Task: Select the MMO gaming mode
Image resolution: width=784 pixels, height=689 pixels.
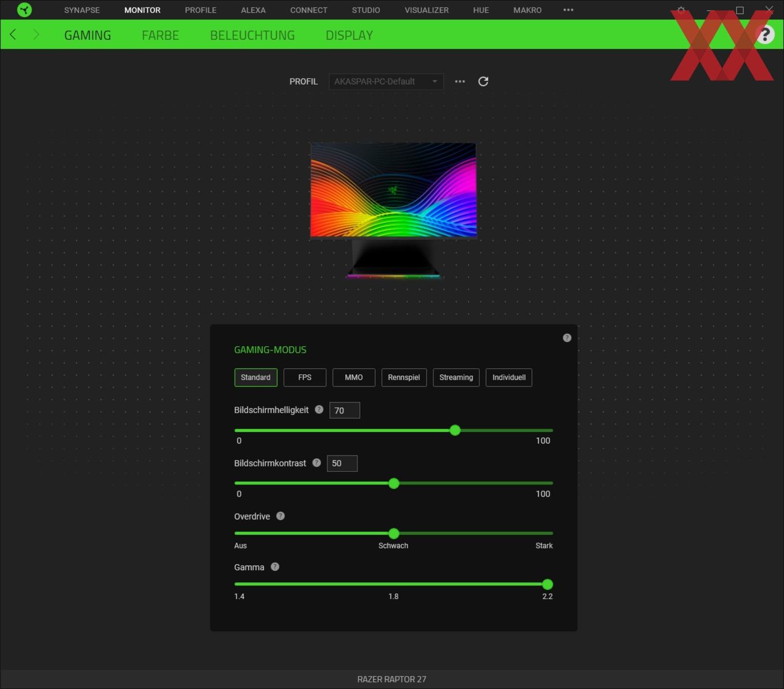Action: tap(354, 377)
